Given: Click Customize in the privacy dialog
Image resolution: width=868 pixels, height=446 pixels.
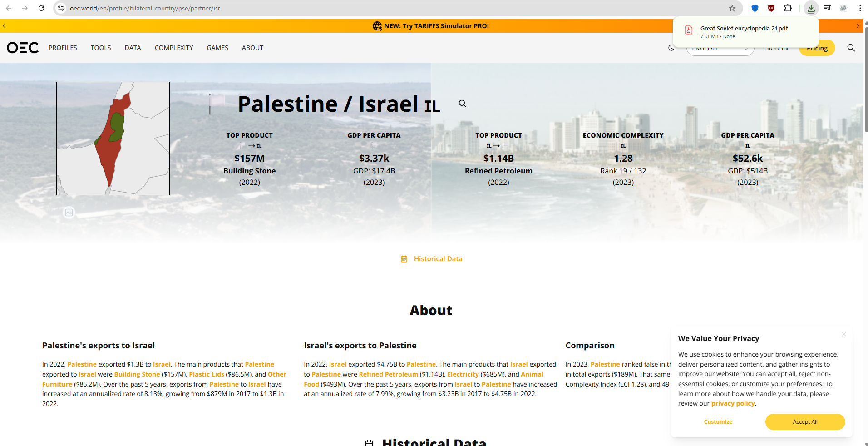Looking at the screenshot, I should point(718,422).
